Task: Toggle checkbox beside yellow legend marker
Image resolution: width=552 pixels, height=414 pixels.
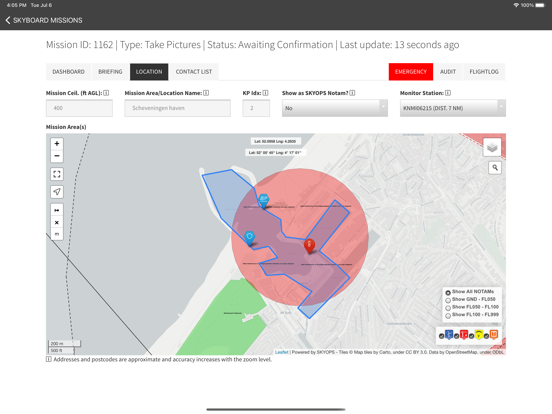Action: 471,336
